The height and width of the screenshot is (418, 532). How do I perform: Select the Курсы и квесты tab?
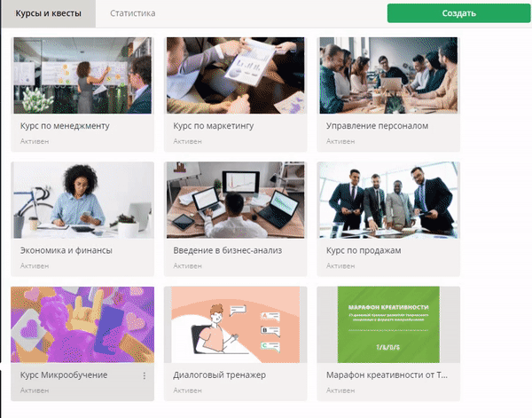(48, 13)
